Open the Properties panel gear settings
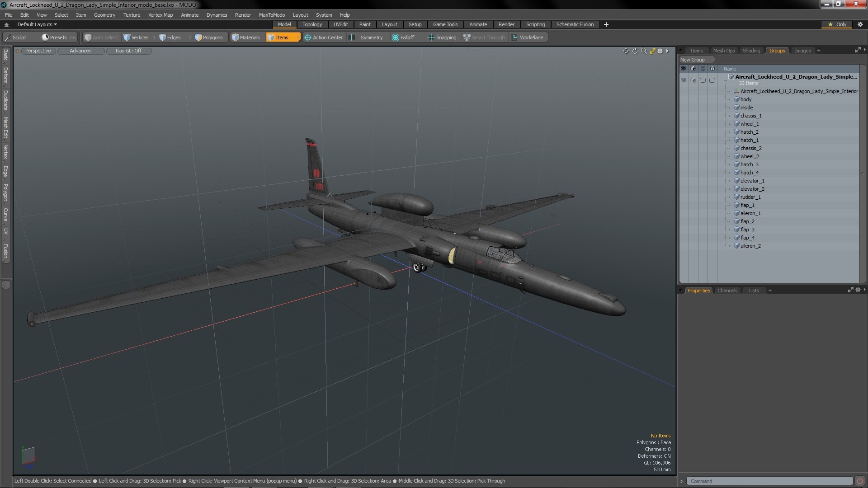The height and width of the screenshot is (488, 868). pyautogui.click(x=858, y=290)
